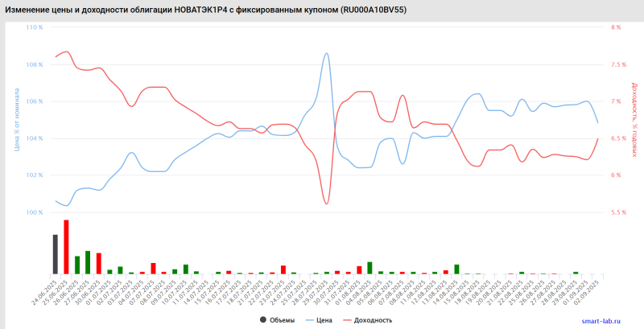This screenshot has width=644, height=329.
Task: Click the 15.08.2025 date label on x-axis
Action: coord(456,292)
